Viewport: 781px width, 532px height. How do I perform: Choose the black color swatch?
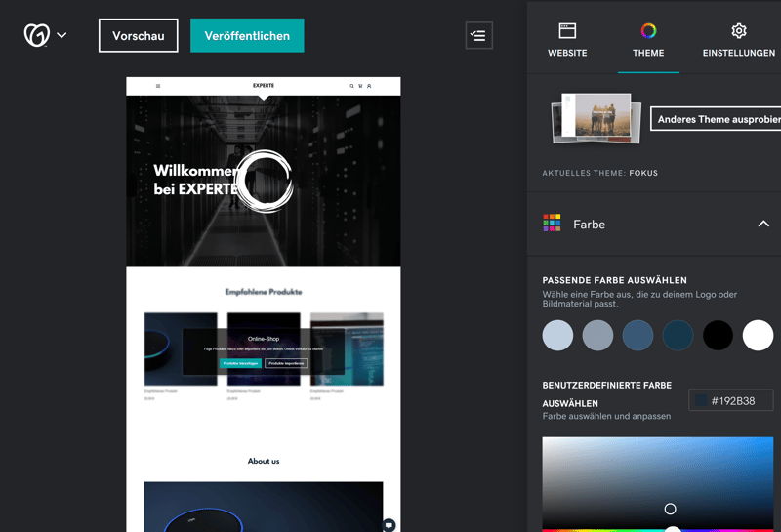[718, 335]
